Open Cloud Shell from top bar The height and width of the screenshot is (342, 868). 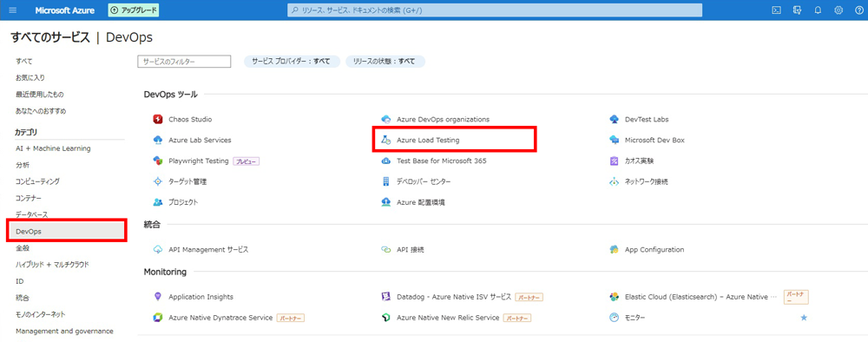(x=777, y=10)
